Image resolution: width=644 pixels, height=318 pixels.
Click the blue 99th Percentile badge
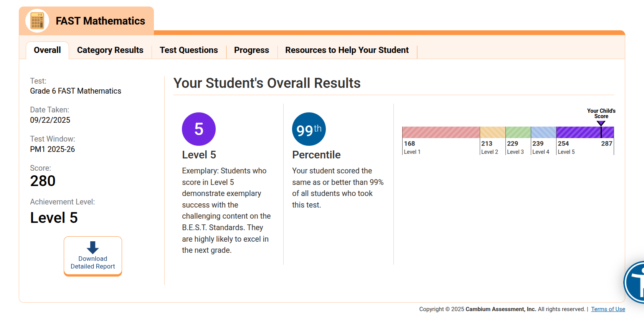[309, 129]
